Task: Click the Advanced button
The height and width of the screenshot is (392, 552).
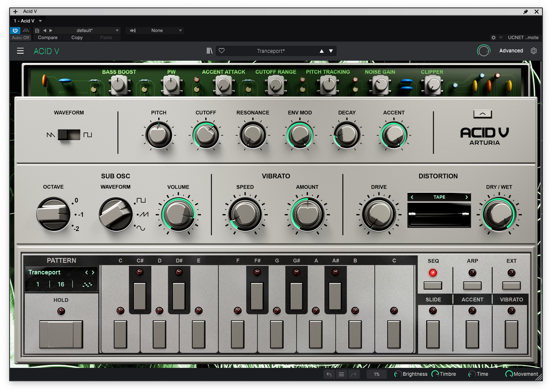Action: click(511, 51)
